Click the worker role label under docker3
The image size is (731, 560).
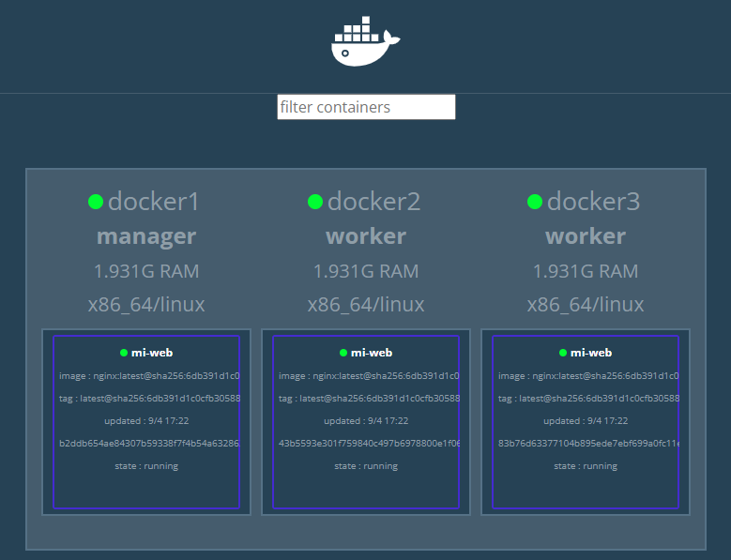click(586, 236)
